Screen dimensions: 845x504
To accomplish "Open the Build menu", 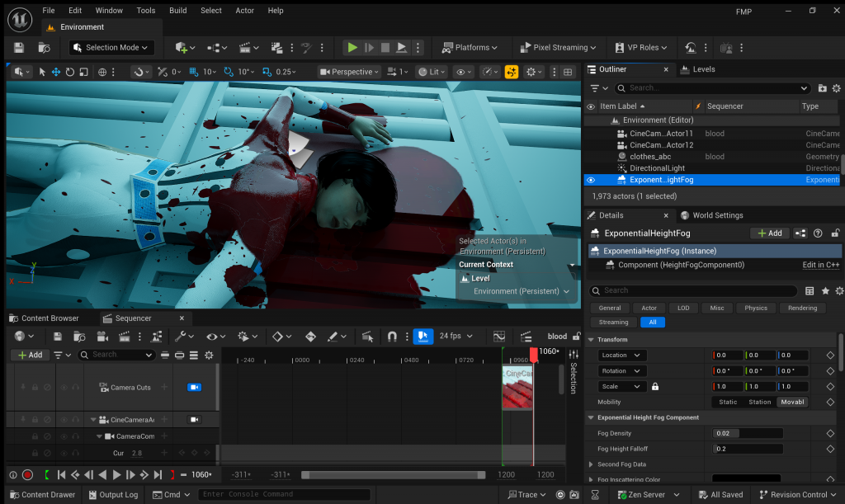I will point(177,11).
